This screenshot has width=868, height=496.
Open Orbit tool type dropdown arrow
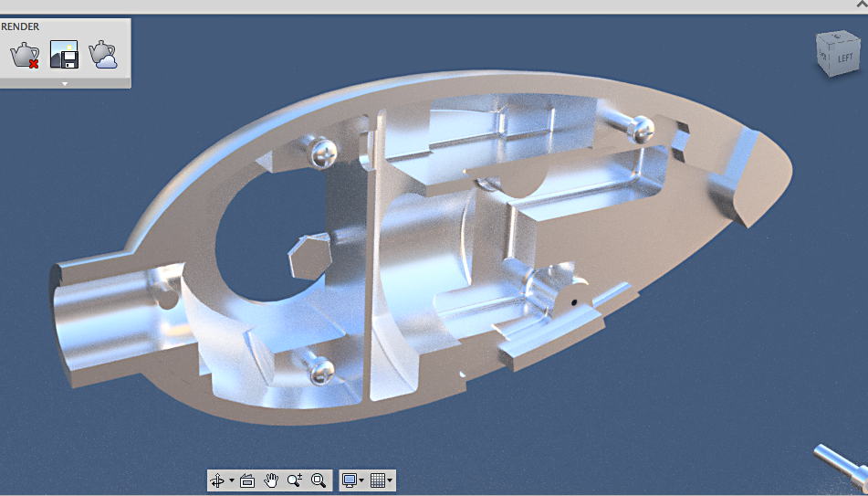tap(232, 480)
